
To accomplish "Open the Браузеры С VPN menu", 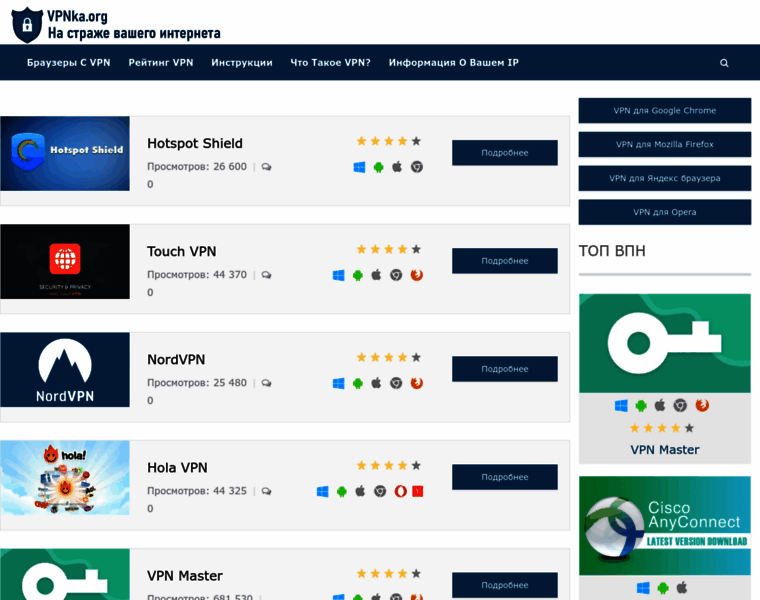I will (68, 62).
